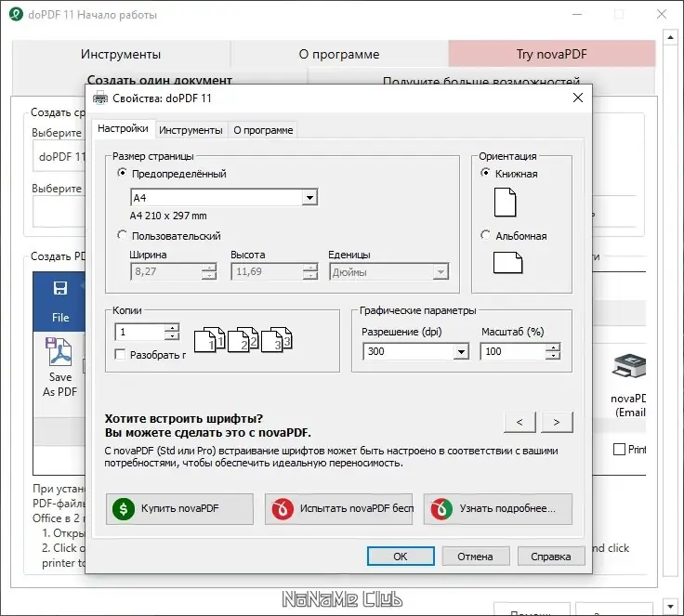Open the Try novaPDF tab in main window

pyautogui.click(x=552, y=54)
